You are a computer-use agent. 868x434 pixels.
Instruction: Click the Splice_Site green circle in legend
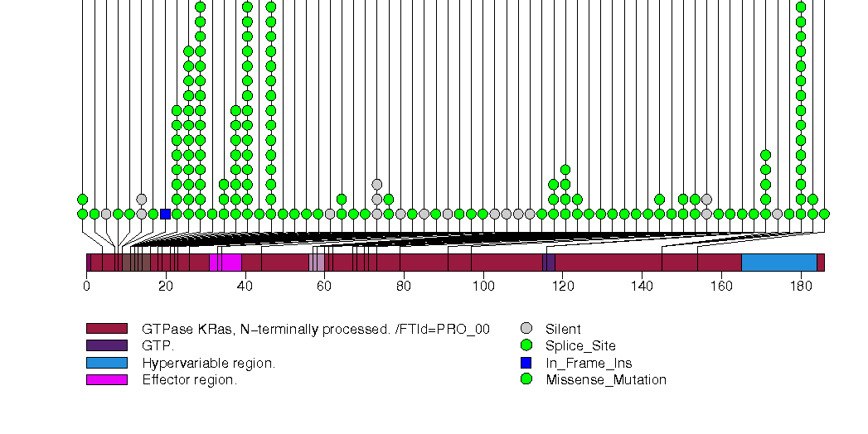click(x=526, y=345)
